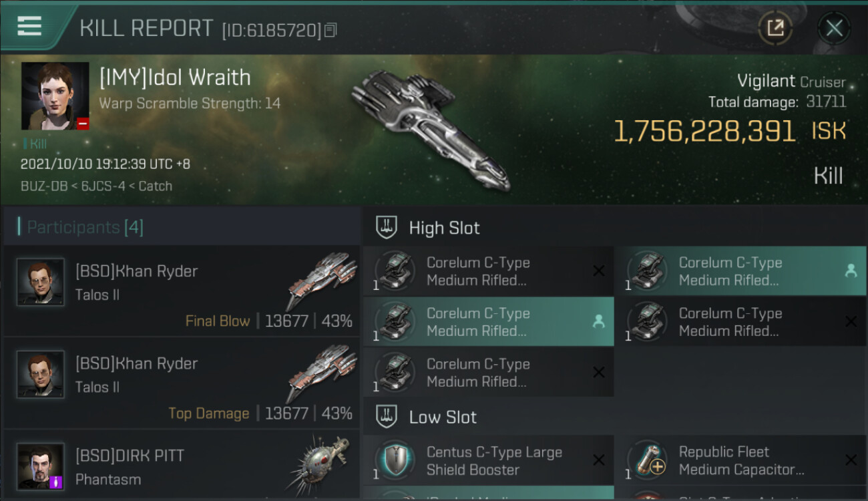Close the kill report window
This screenshot has height=501, width=868.
pyautogui.click(x=834, y=28)
